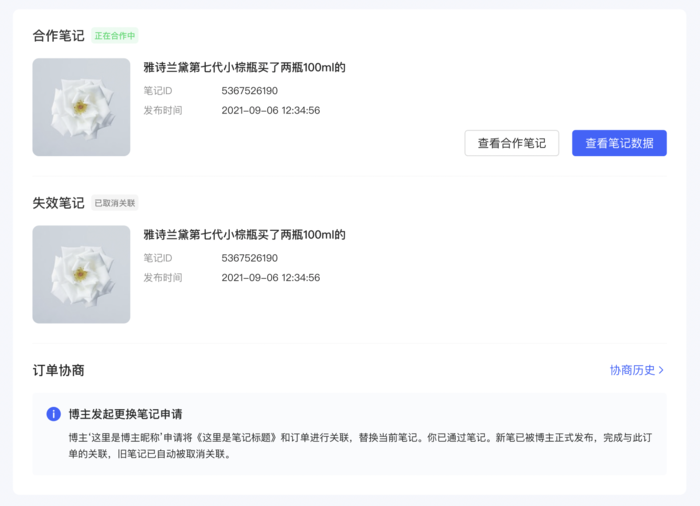Click the note ID number under 失效笔记

pyautogui.click(x=249, y=258)
